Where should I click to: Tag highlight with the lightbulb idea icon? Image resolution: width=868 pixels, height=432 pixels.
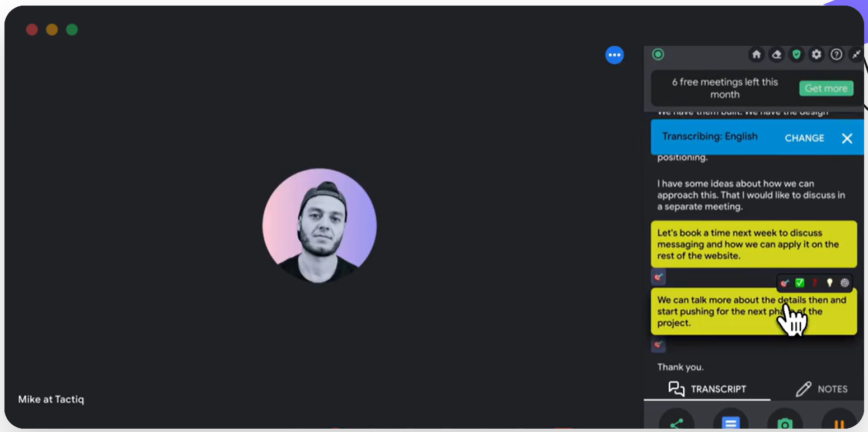point(830,283)
